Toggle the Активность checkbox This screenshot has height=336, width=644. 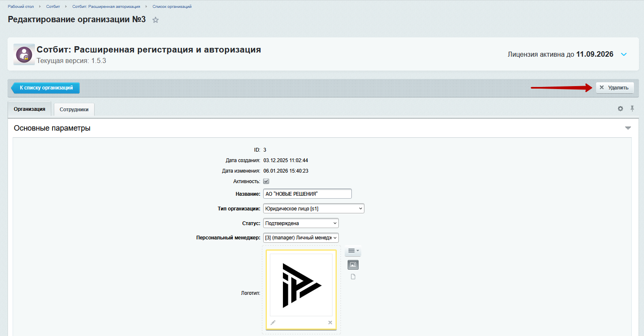(x=266, y=181)
